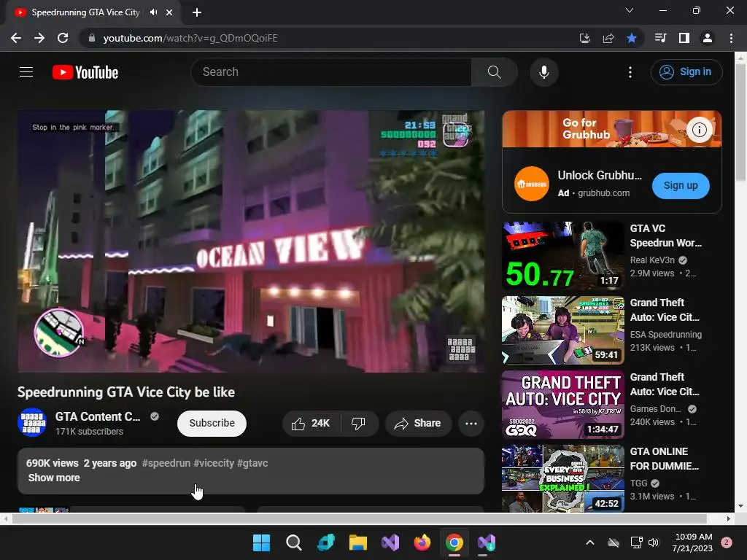This screenshot has height=560, width=747.
Task: Open Chrome media controls icon
Action: 660,38
